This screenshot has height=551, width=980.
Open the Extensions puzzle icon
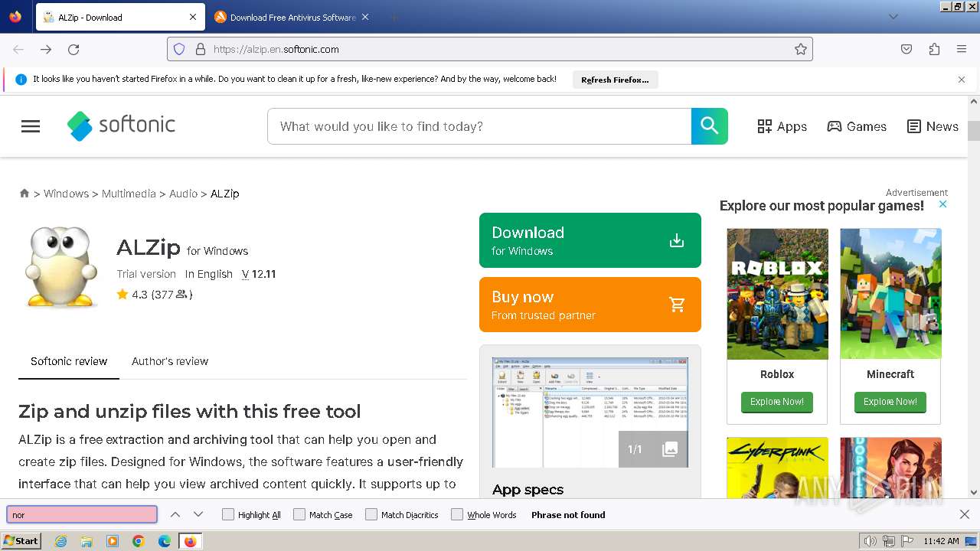934,49
